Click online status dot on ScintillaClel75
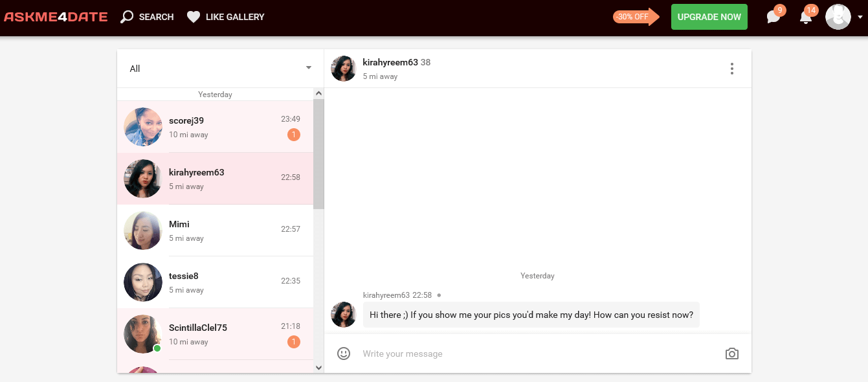868x382 pixels. point(157,348)
